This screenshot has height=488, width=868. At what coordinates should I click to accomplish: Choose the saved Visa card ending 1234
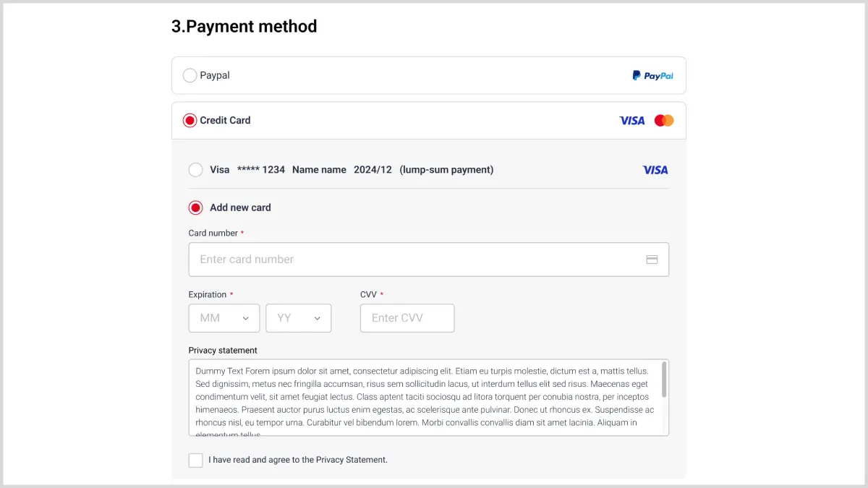(195, 169)
